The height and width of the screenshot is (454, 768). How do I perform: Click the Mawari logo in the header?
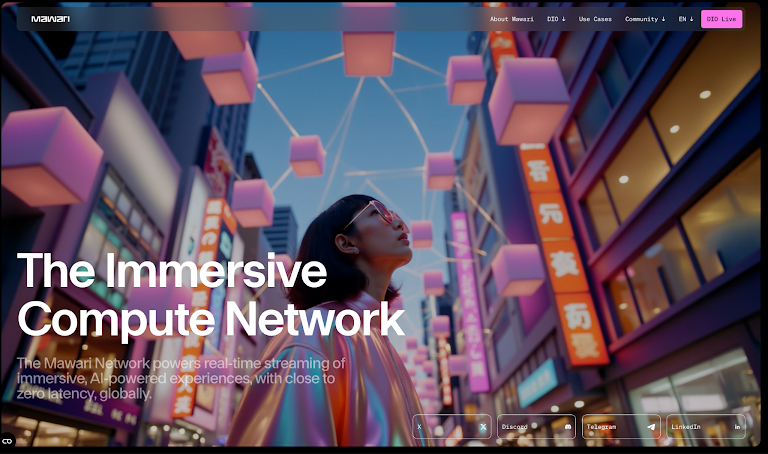click(x=50, y=19)
